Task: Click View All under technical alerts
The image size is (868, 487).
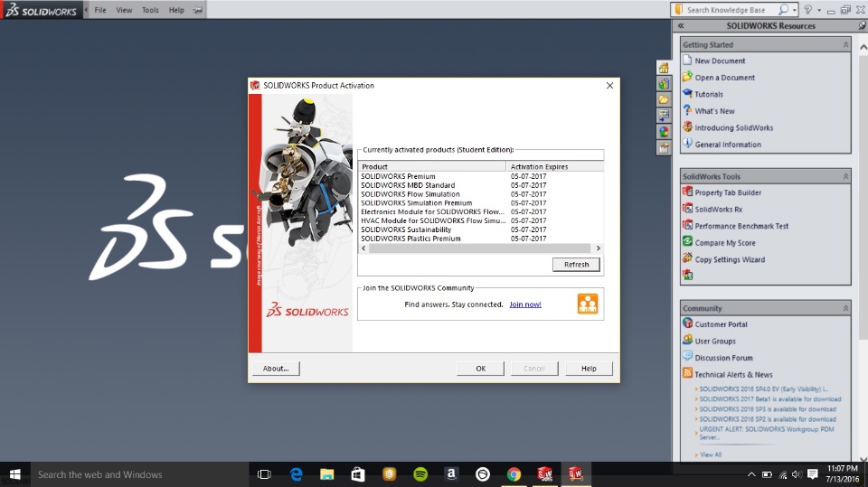Action: pos(711,454)
